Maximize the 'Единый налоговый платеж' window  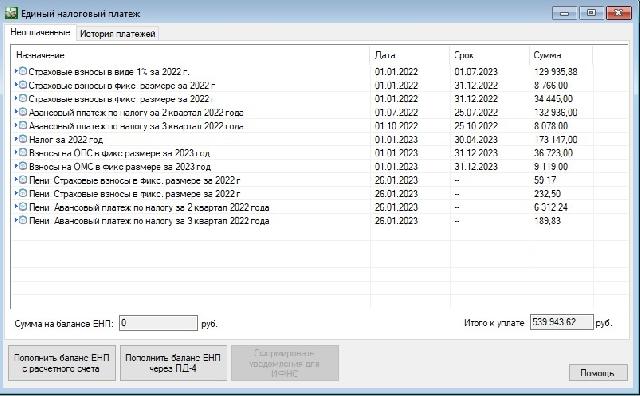click(591, 13)
